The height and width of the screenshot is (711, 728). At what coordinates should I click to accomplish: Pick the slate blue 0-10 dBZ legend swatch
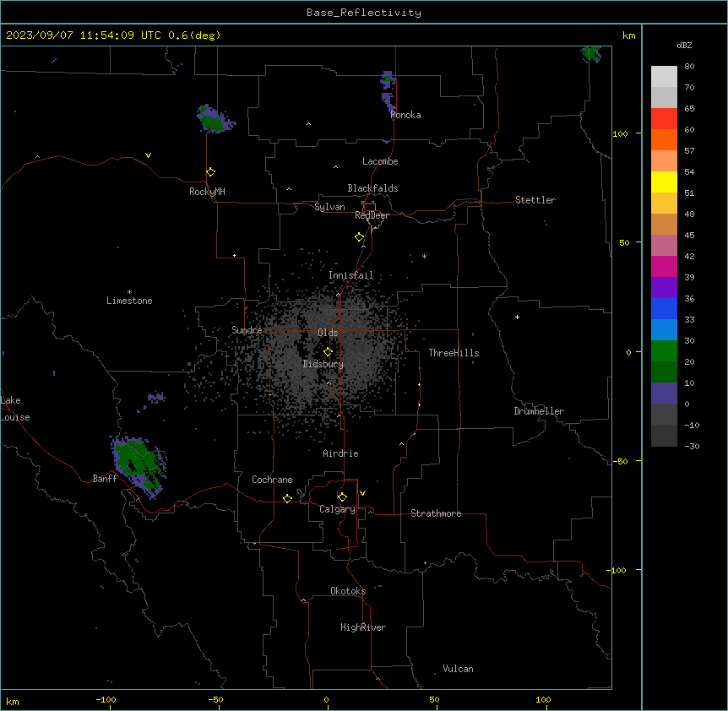tap(664, 393)
